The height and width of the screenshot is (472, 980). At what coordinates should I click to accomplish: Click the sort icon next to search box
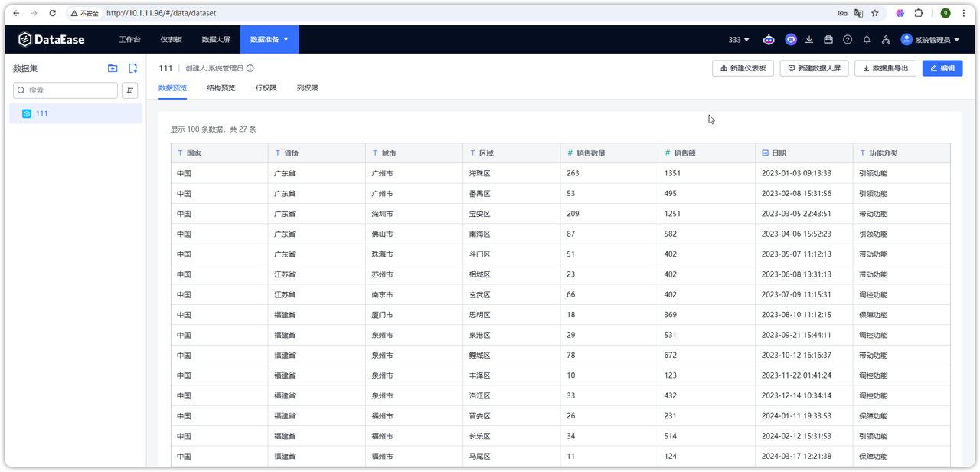(129, 90)
